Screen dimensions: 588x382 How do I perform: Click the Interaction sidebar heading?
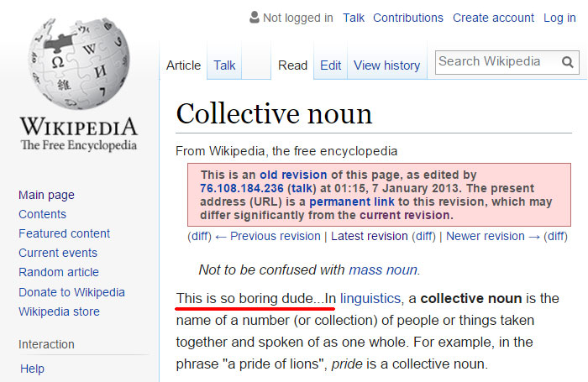click(x=46, y=344)
